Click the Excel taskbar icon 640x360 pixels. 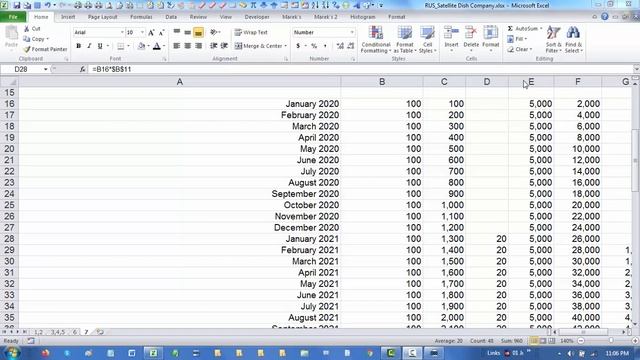pos(153,353)
